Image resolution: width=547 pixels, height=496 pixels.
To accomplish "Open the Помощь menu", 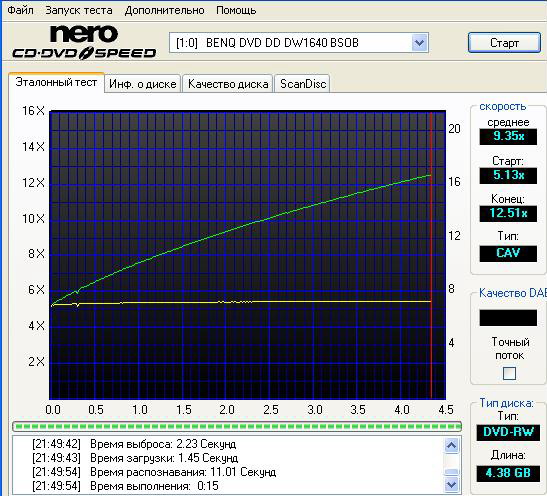I will tap(236, 10).
